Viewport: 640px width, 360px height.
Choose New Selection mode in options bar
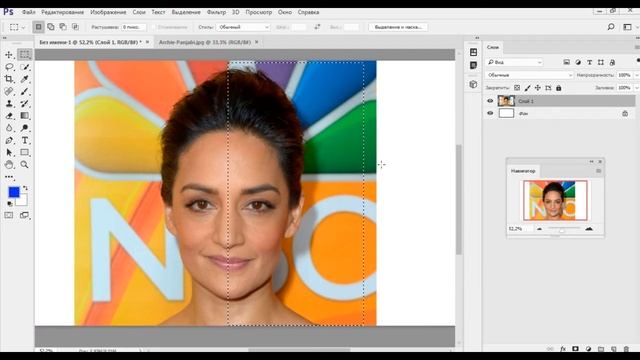point(38,27)
